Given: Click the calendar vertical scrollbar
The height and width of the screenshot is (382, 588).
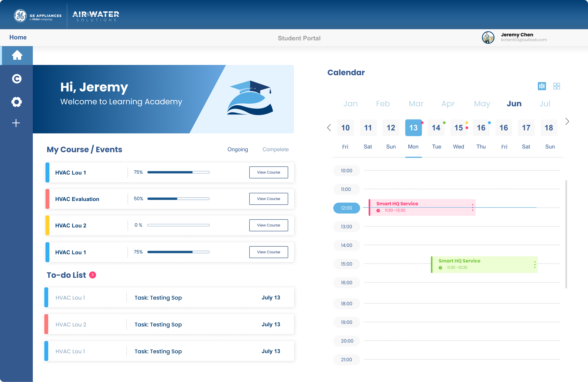Looking at the screenshot, I should (x=566, y=234).
